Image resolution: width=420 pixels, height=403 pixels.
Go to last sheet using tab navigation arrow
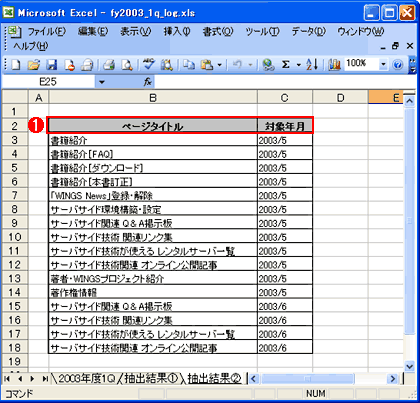pyautogui.click(x=45, y=379)
